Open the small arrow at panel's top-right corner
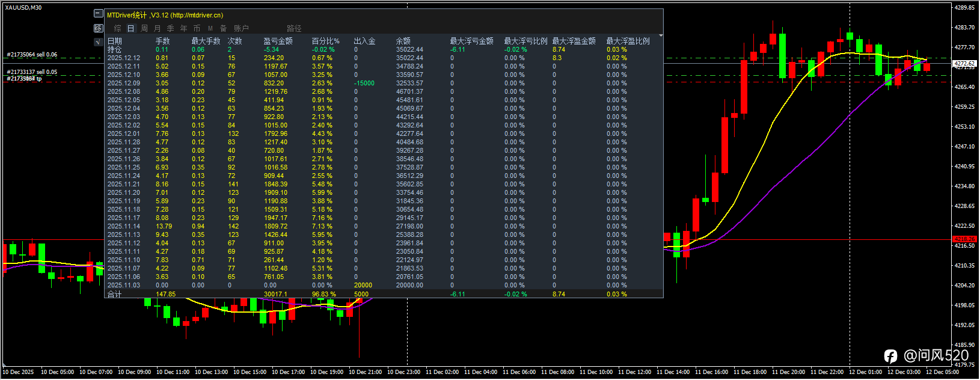 click(660, 36)
